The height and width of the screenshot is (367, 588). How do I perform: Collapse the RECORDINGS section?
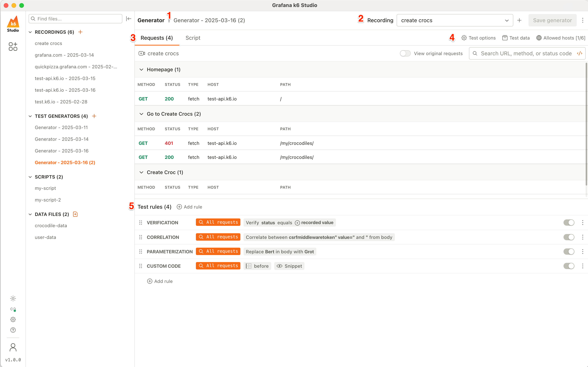tap(30, 32)
